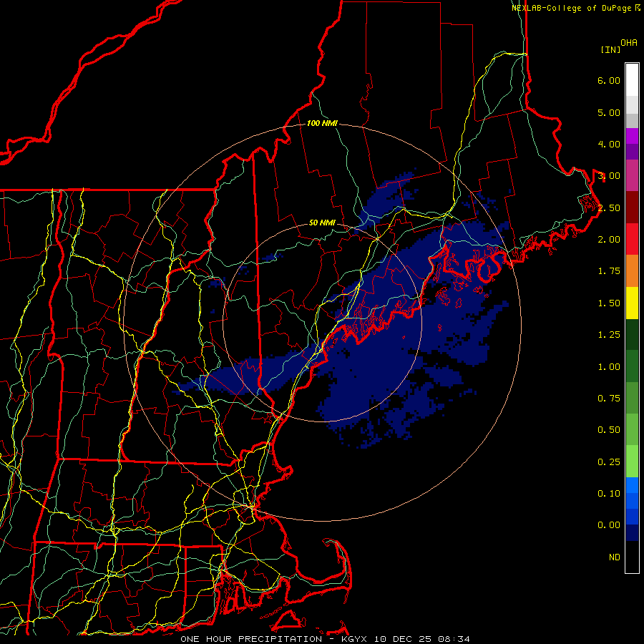Click the 1.25 legend value
644x644 pixels.
click(609, 335)
